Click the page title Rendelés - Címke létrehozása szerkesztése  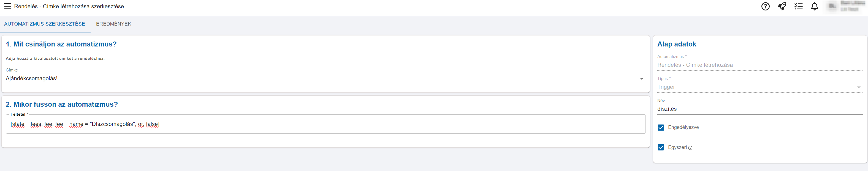click(69, 6)
